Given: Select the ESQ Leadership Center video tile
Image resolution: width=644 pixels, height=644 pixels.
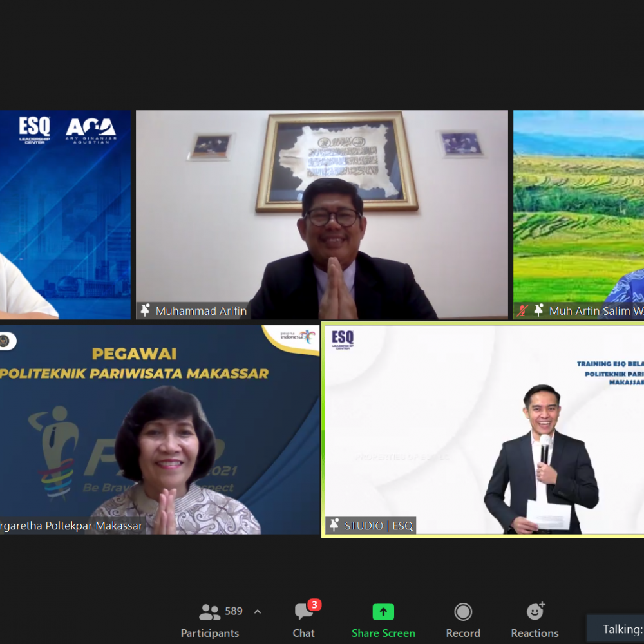Looking at the screenshot, I should point(65,214).
